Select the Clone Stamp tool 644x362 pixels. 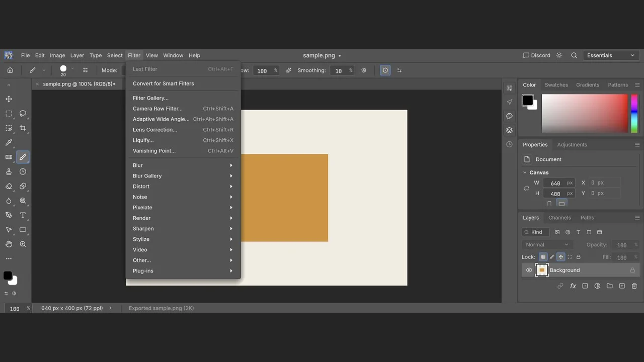point(9,171)
